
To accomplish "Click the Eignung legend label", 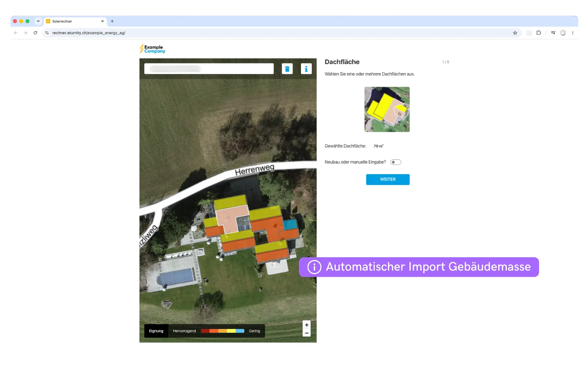I will 156,331.
